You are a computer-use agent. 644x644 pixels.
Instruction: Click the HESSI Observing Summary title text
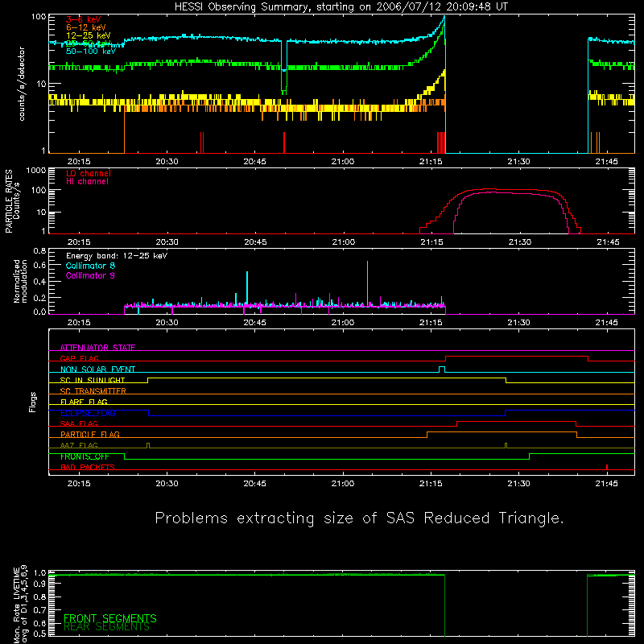click(341, 7)
